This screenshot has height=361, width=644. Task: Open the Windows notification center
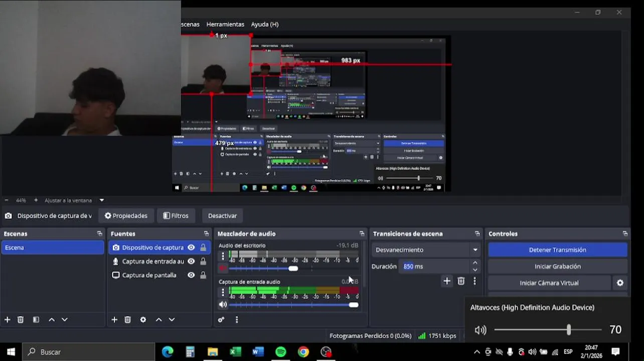[x=615, y=352]
